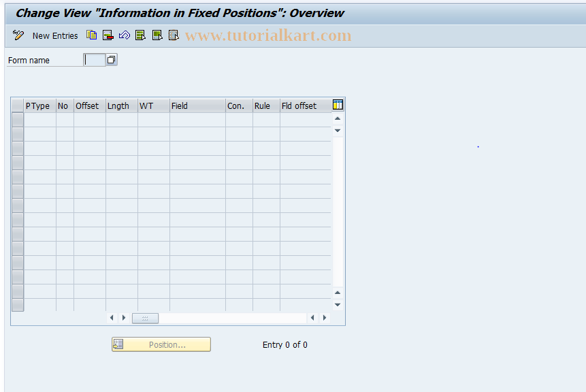Click bottom scroll-up arrow of vertical scrollbar
Viewport: 586px width, 392px height.
point(338,293)
